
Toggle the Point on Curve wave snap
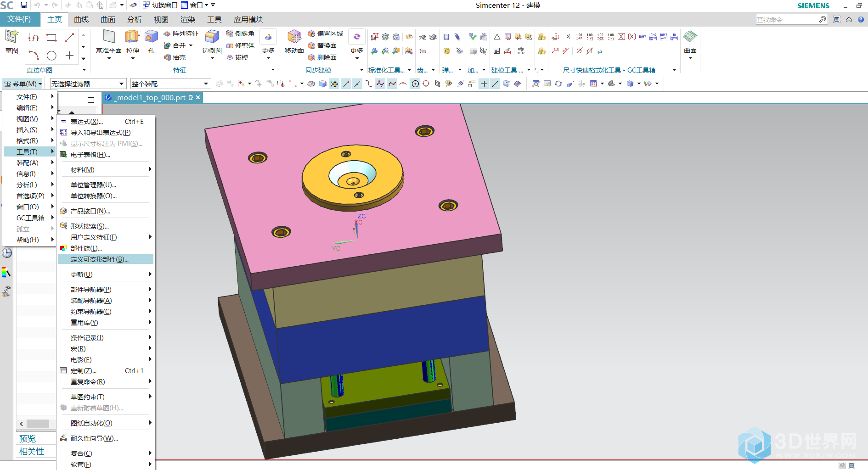tap(392, 84)
